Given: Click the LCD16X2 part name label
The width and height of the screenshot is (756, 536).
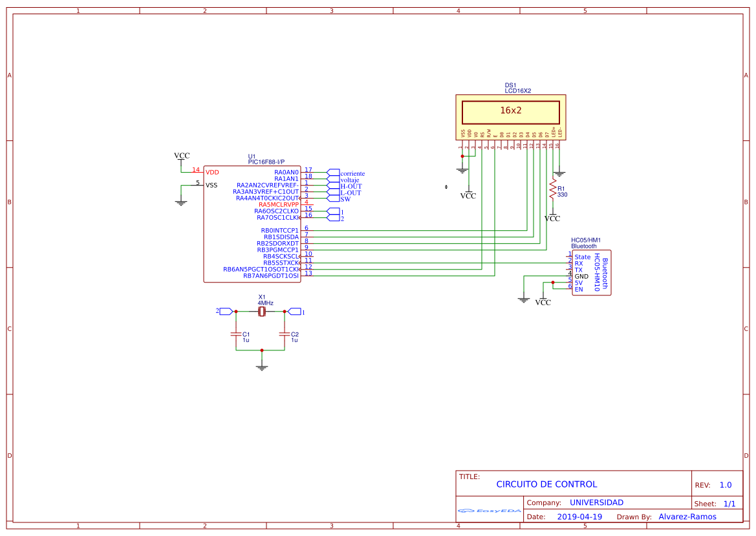Looking at the screenshot, I should (x=518, y=91).
